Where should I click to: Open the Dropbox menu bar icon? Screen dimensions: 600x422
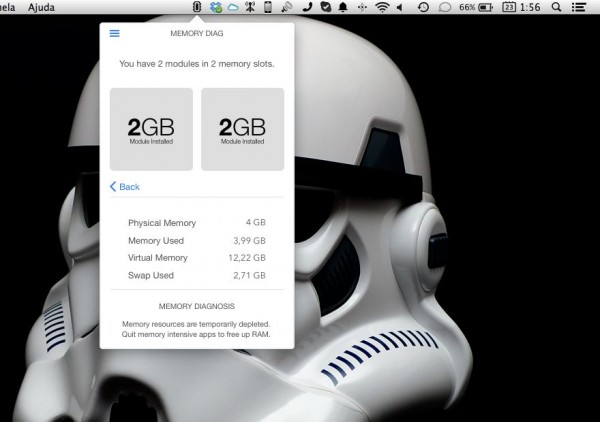[x=216, y=7]
